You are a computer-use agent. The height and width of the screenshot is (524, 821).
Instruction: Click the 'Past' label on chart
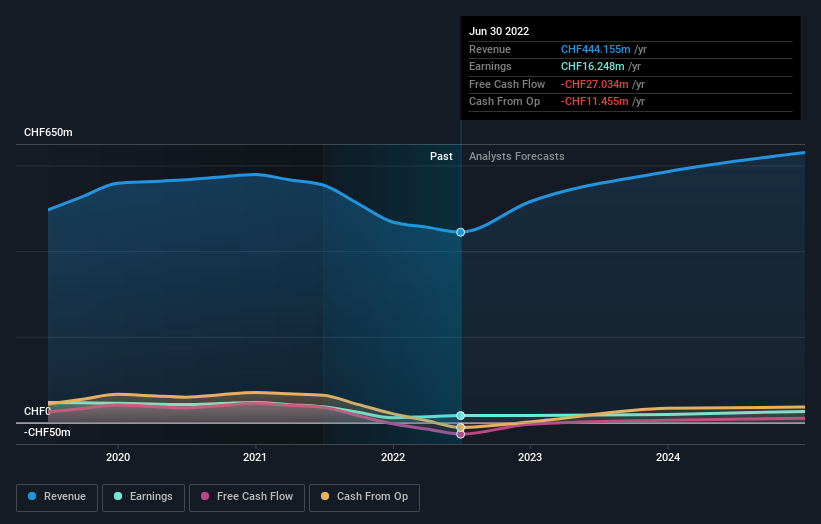[441, 157]
